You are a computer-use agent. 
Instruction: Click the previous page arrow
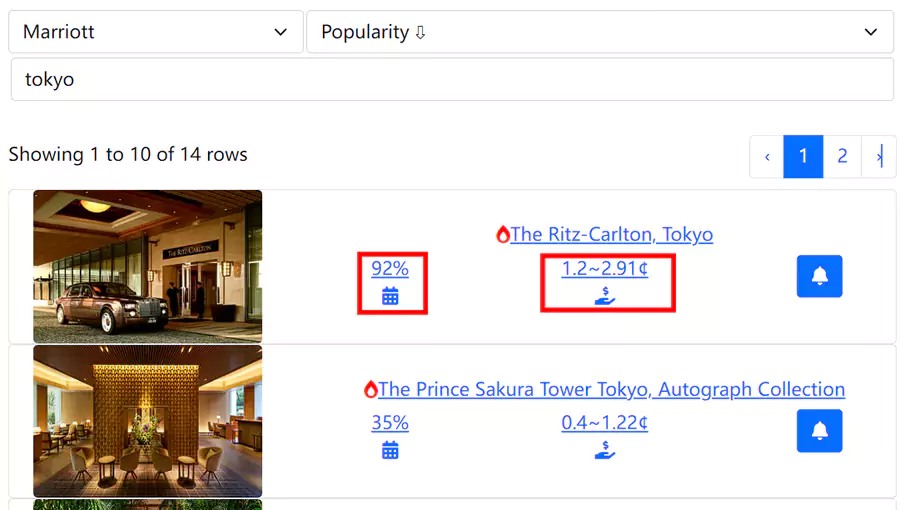click(767, 156)
